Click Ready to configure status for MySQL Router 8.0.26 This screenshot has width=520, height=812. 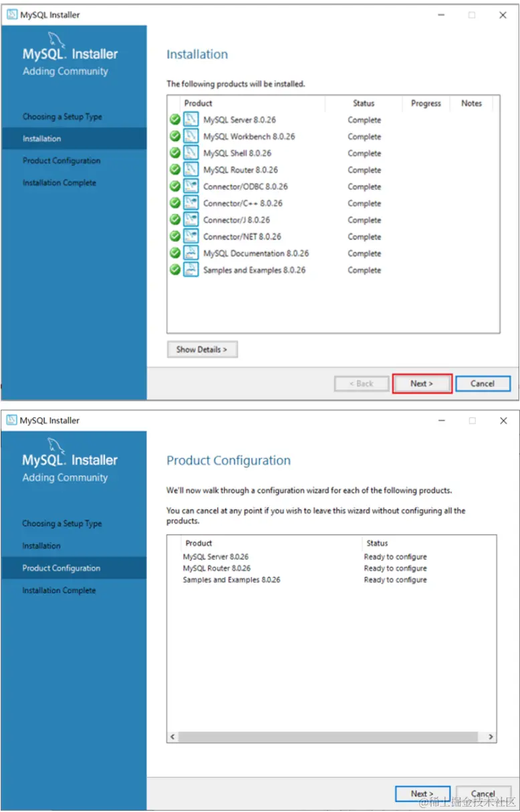point(395,568)
